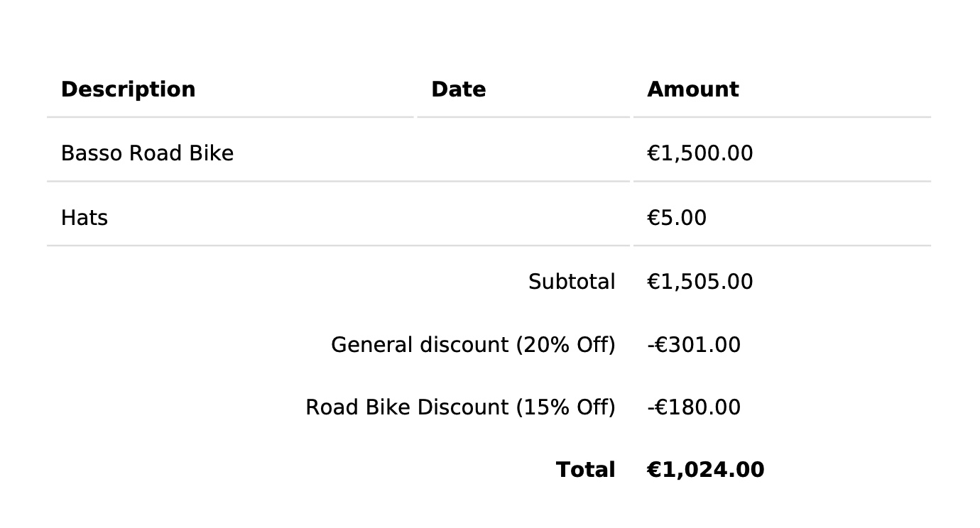This screenshot has width=980, height=528.
Task: Click the empty Date cell for Basso Road Bike
Action: point(523,154)
